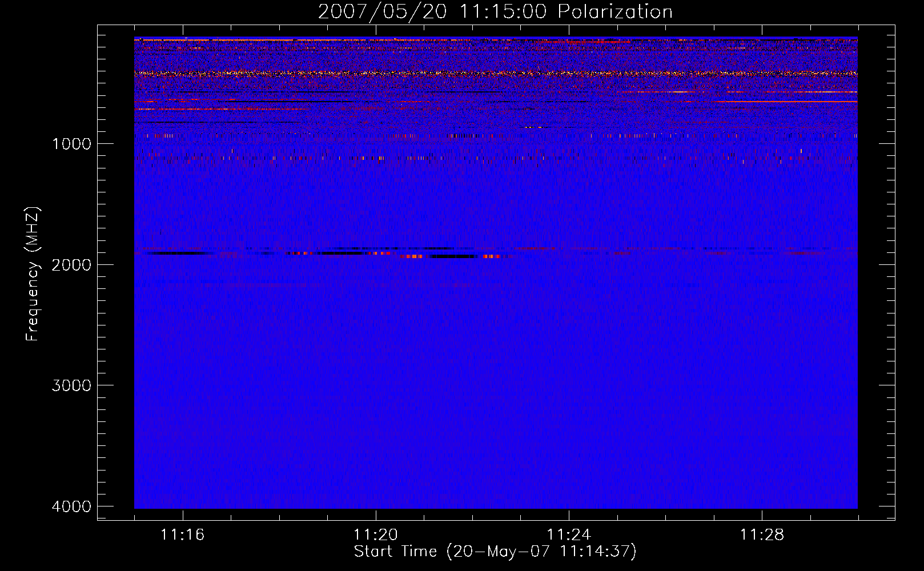Click the 4000 frequency tick label
The height and width of the screenshot is (571, 924).
click(x=71, y=506)
